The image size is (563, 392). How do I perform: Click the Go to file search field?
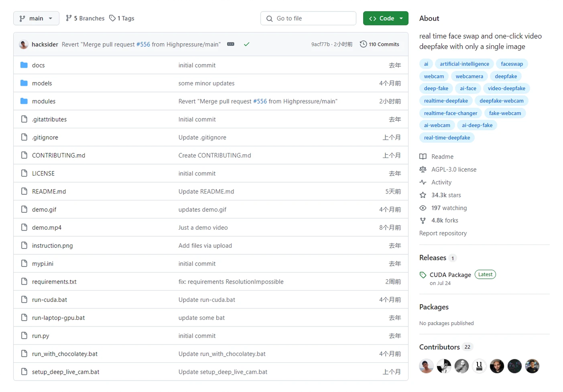click(308, 18)
